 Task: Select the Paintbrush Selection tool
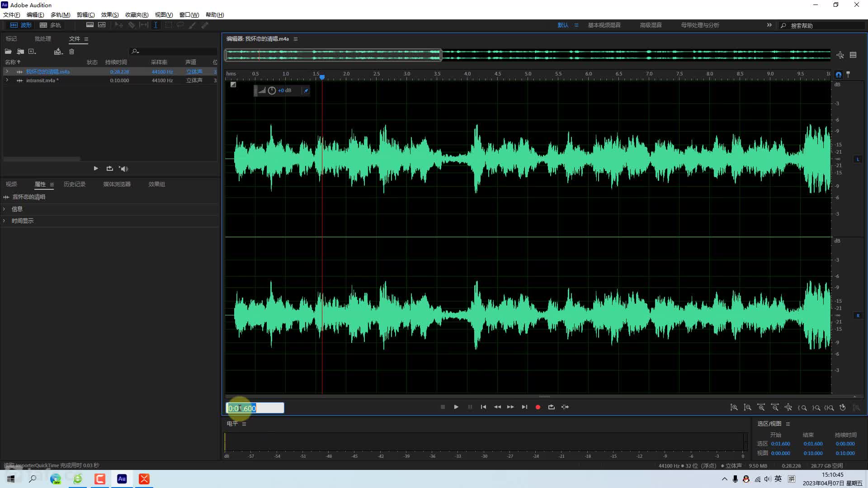pyautogui.click(x=192, y=25)
